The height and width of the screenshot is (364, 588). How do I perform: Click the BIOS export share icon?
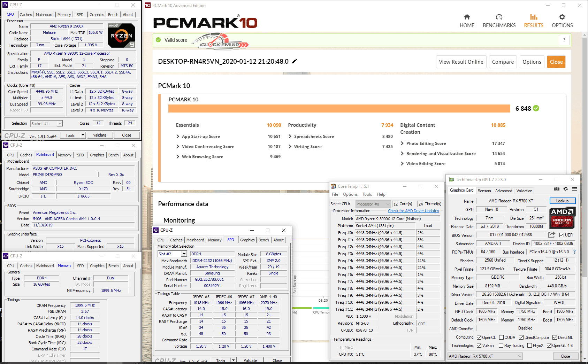click(551, 235)
